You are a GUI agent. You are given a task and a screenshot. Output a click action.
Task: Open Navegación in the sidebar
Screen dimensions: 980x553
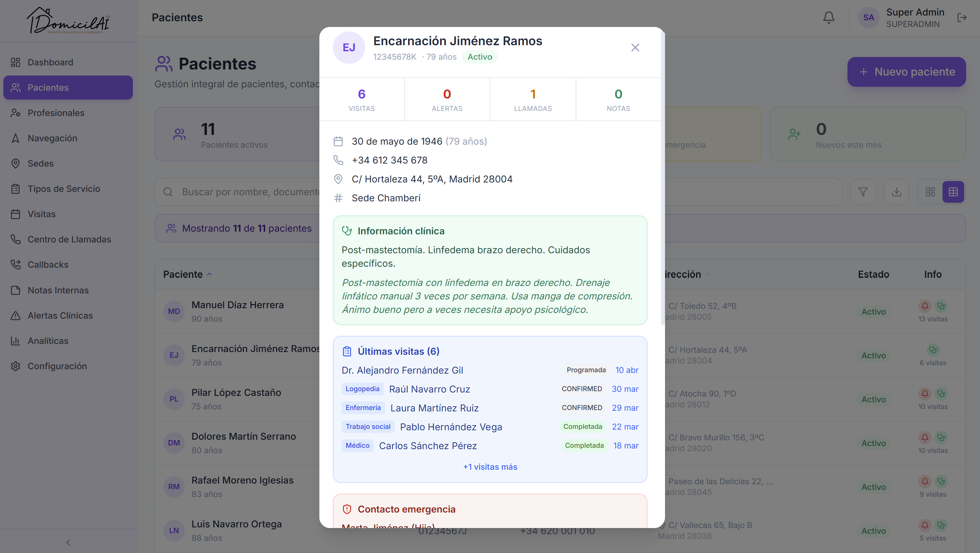click(x=68, y=138)
